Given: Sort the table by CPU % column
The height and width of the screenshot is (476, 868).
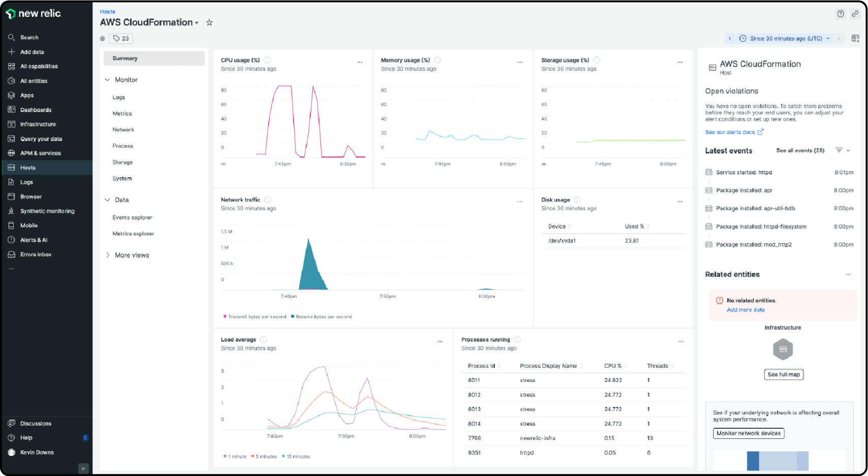Looking at the screenshot, I should (616, 366).
